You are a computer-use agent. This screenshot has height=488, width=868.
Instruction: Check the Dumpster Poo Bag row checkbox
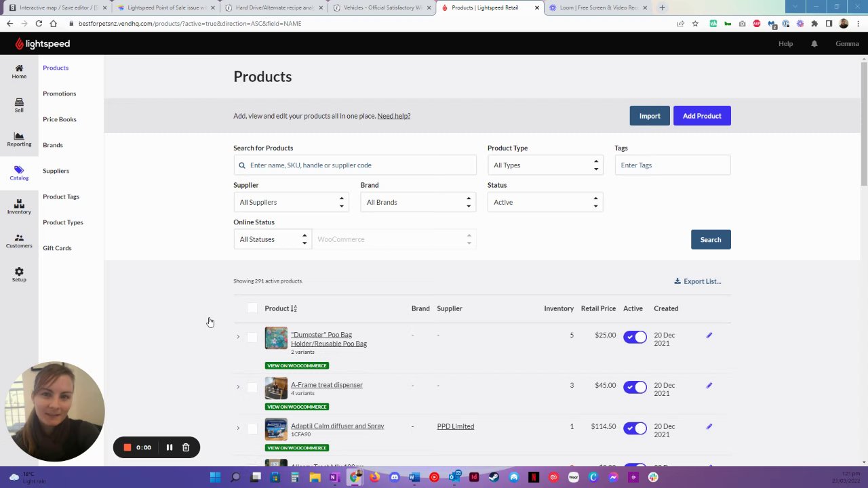pyautogui.click(x=252, y=337)
